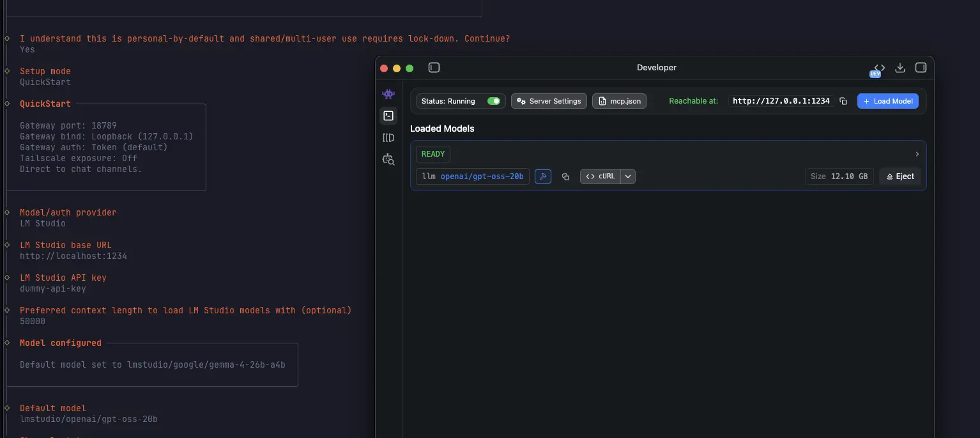Toggle the left sidebar panel icon in the title bar
This screenshot has width=980, height=438.
(x=434, y=68)
